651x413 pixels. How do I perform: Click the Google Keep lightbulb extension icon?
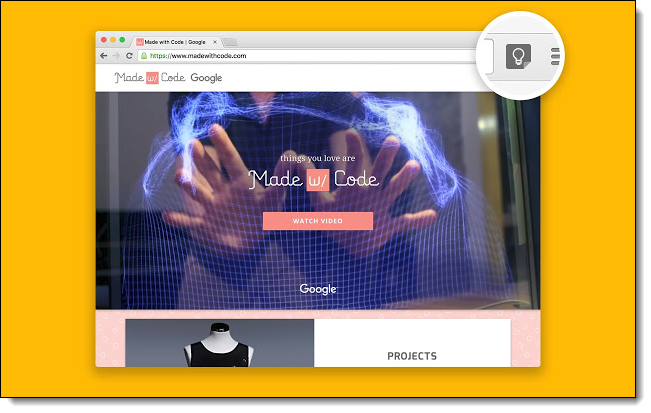point(518,56)
